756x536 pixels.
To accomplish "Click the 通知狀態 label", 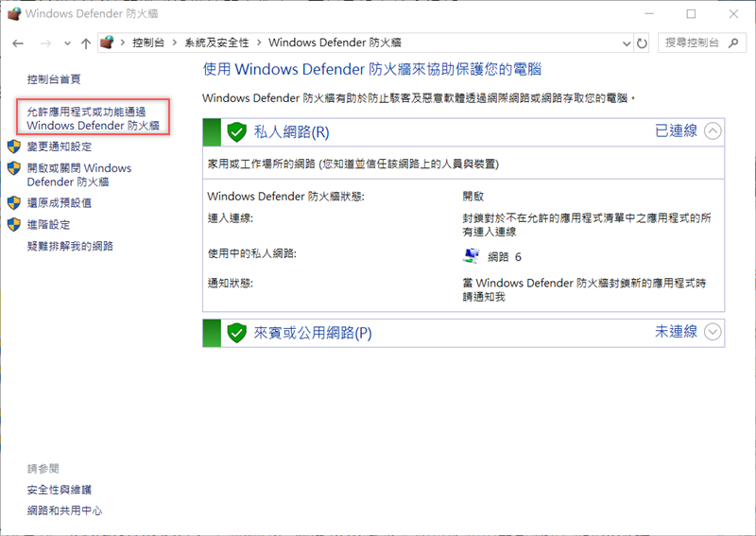I will (x=231, y=283).
